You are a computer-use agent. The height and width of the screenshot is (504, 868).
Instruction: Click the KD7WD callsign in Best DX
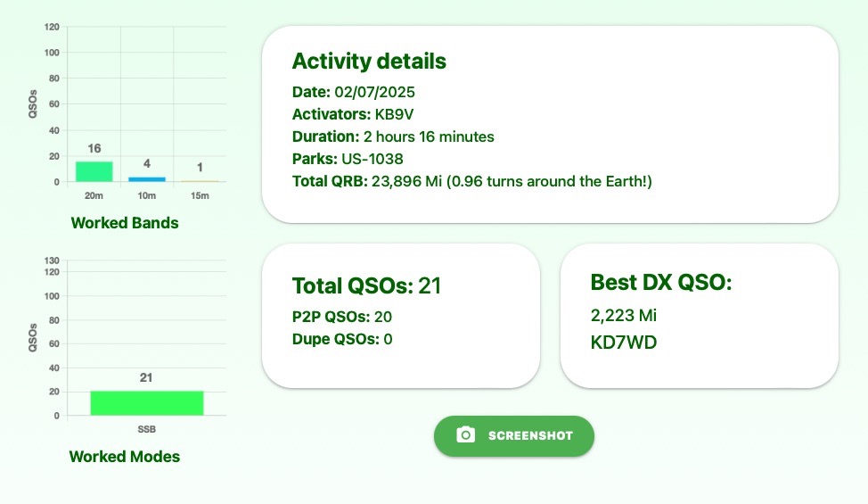(x=624, y=342)
